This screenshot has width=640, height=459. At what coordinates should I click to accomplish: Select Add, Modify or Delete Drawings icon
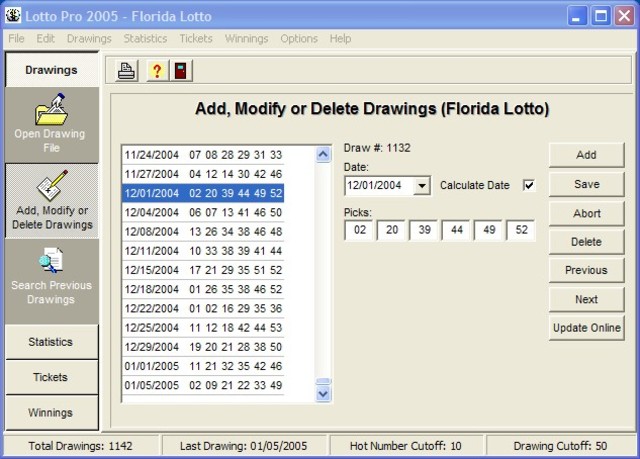52,186
